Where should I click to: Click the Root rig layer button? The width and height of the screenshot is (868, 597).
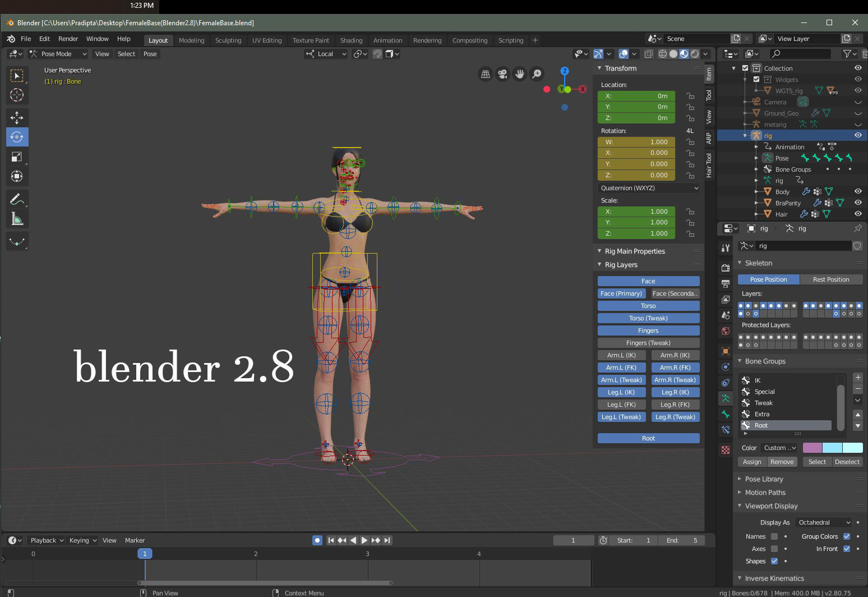click(x=649, y=438)
